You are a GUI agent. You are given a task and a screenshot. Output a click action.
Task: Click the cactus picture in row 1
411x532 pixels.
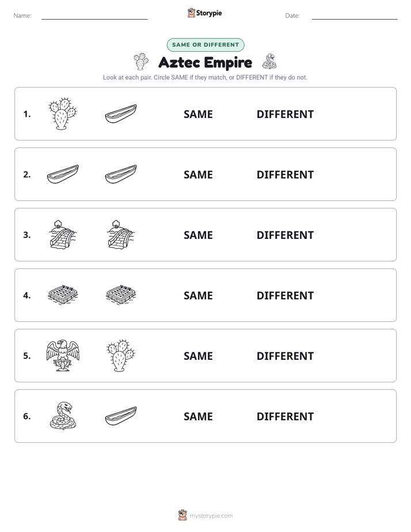pos(63,114)
